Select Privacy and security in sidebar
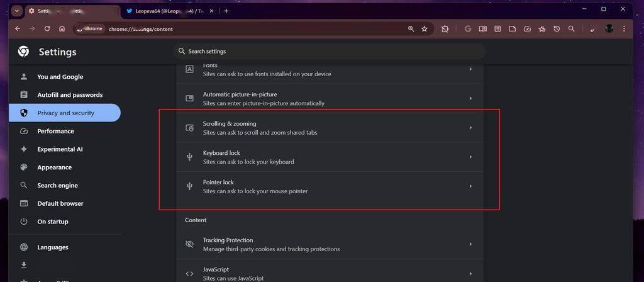The width and height of the screenshot is (644, 282). [65, 113]
